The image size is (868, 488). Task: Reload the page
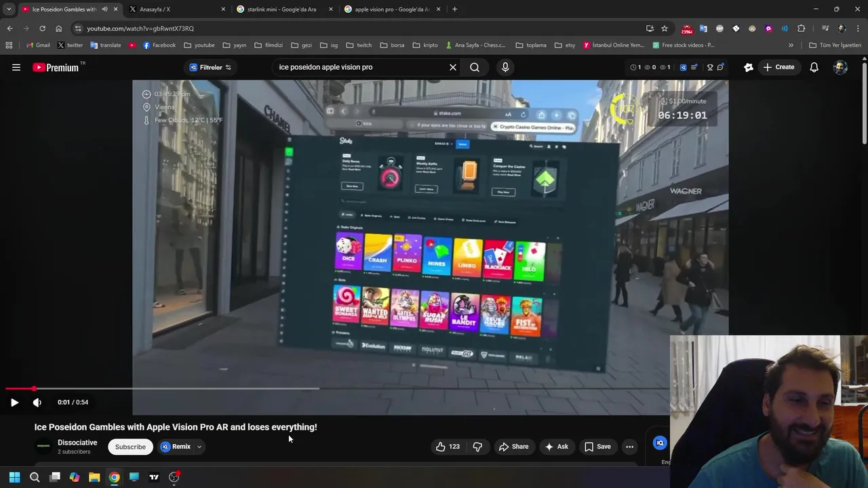click(42, 28)
